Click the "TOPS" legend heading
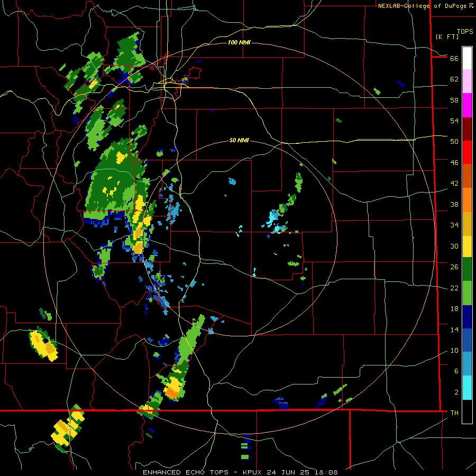The width and height of the screenshot is (476, 476). pyautogui.click(x=465, y=31)
